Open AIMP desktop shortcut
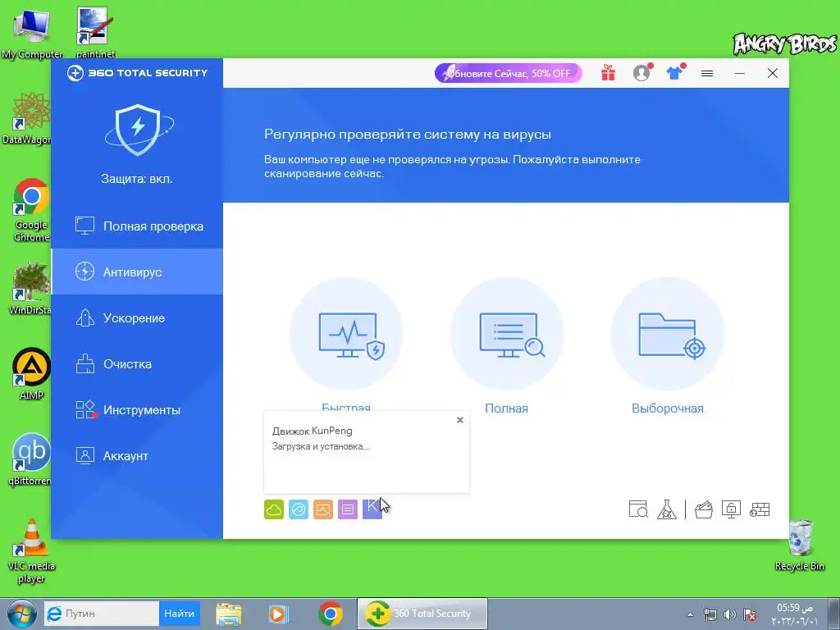The image size is (840, 630). click(x=31, y=374)
